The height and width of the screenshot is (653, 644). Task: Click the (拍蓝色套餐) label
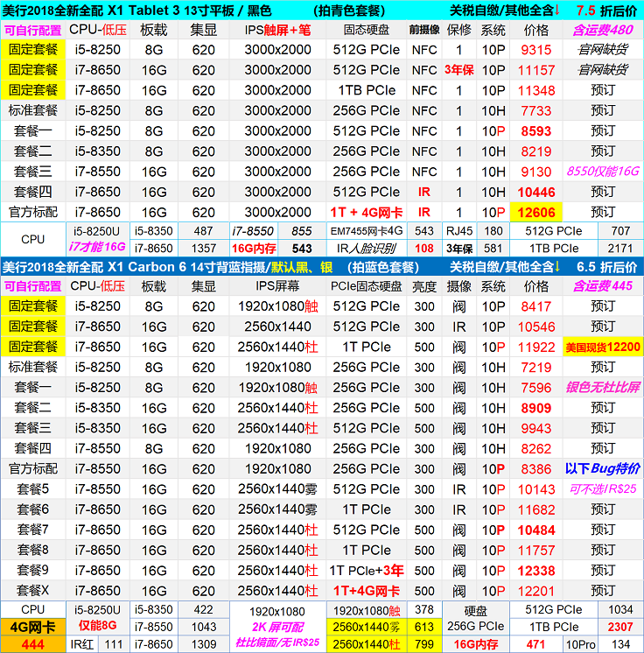click(383, 267)
